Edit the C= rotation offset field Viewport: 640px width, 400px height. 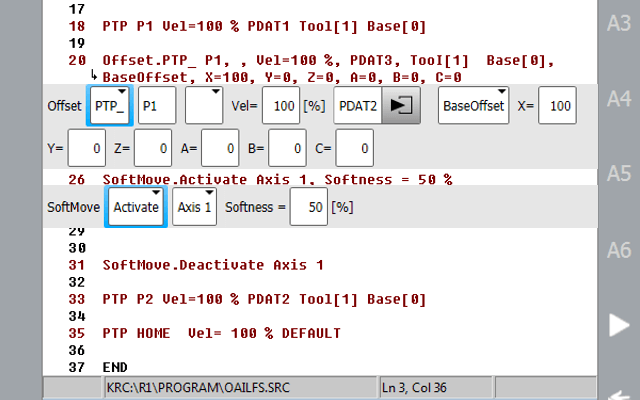354,148
